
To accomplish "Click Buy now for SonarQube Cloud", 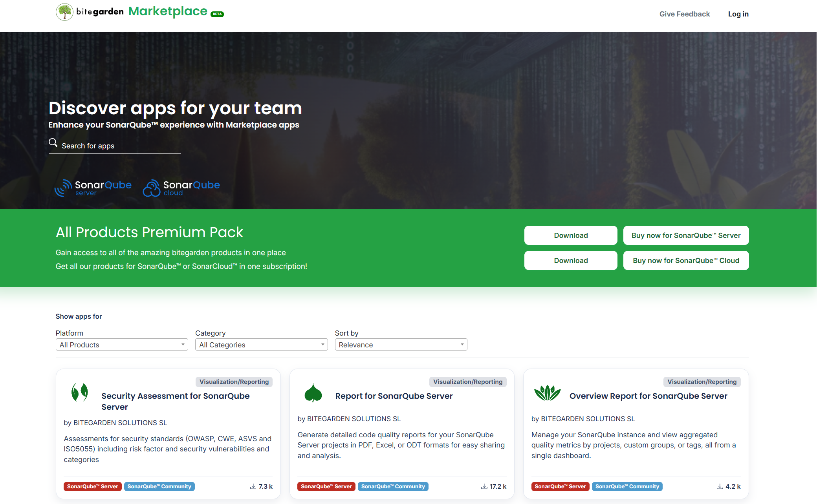I will pyautogui.click(x=686, y=261).
